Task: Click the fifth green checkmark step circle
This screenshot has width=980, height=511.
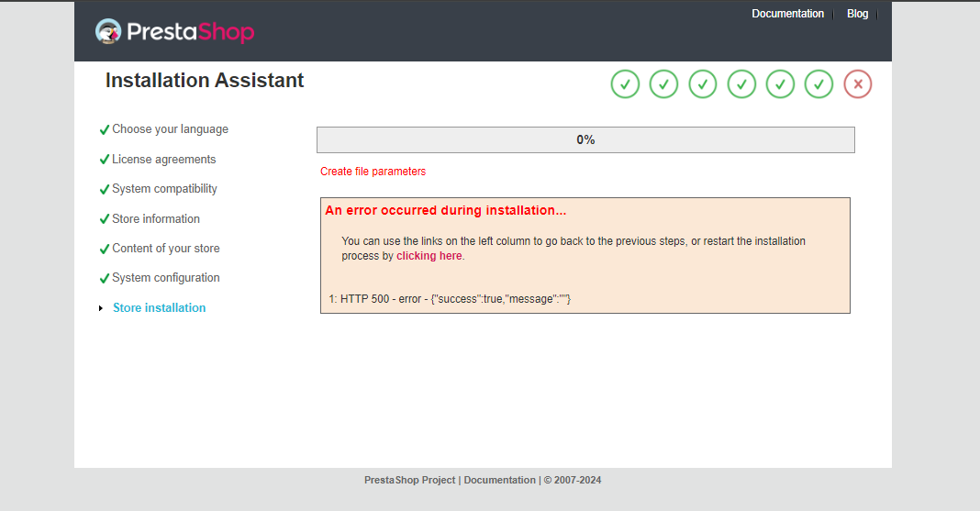Action: [x=781, y=84]
